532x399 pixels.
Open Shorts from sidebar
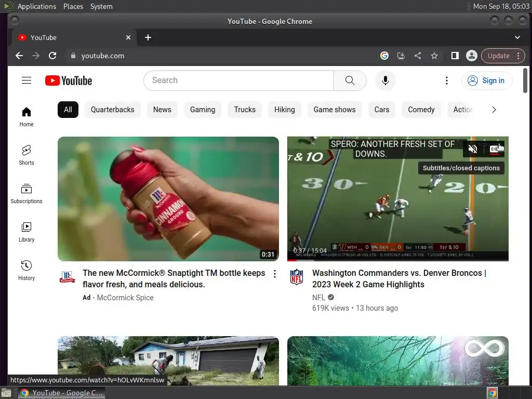point(26,155)
